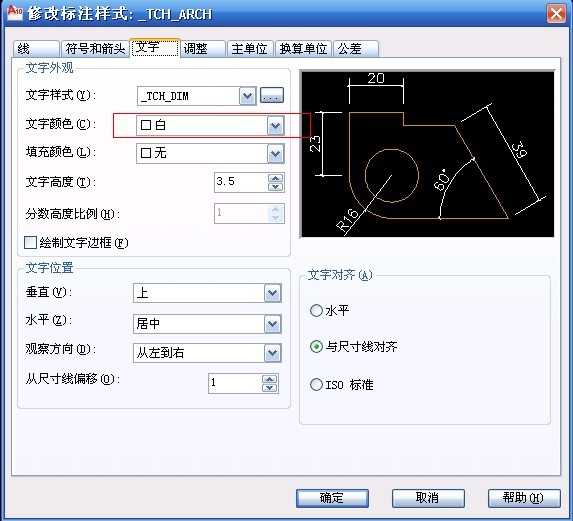The image size is (573, 521).
Task: Decrease 文字高度 with the down spinner
Action: [x=276, y=187]
